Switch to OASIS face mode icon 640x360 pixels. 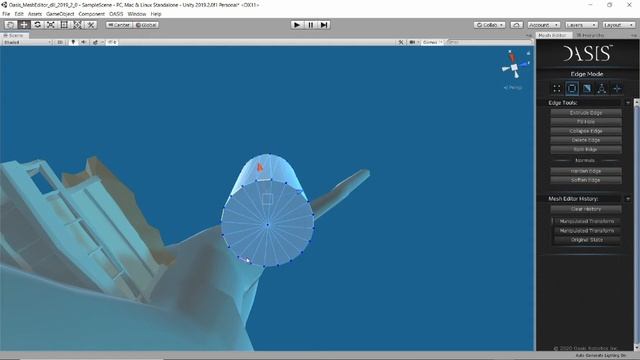tap(587, 88)
